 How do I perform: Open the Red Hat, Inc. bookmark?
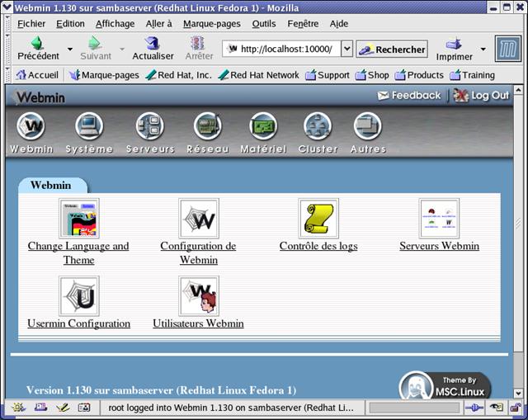click(x=178, y=75)
